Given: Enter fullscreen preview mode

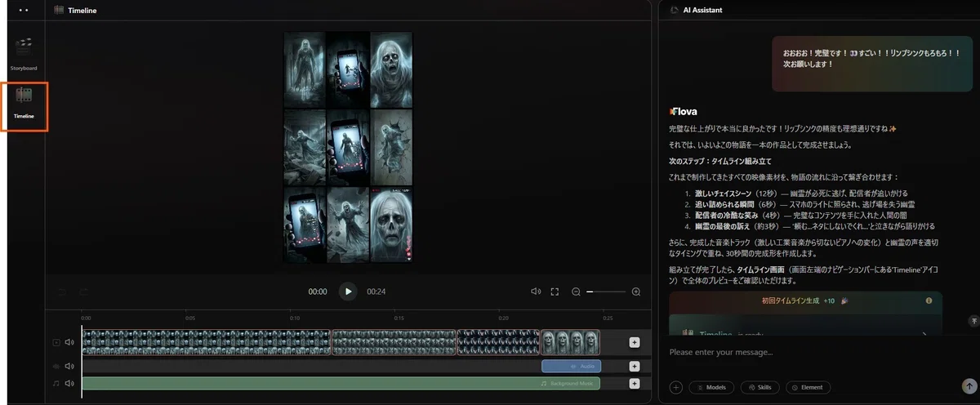Looking at the screenshot, I should 555,292.
